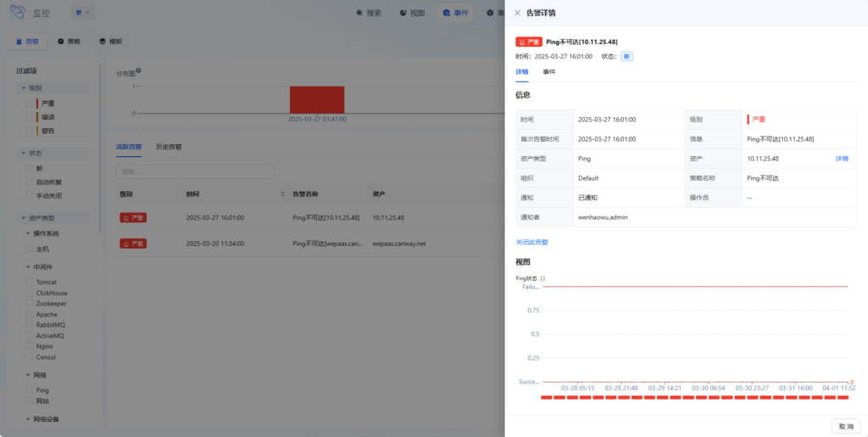The width and height of the screenshot is (868, 437).
Task: Collapse the 状态 filter group
Action: (23, 153)
